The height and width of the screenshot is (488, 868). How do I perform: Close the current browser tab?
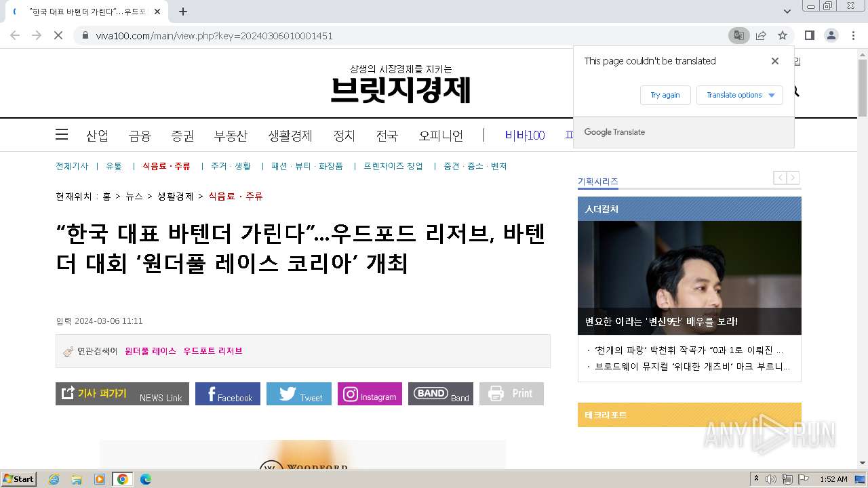tap(157, 12)
